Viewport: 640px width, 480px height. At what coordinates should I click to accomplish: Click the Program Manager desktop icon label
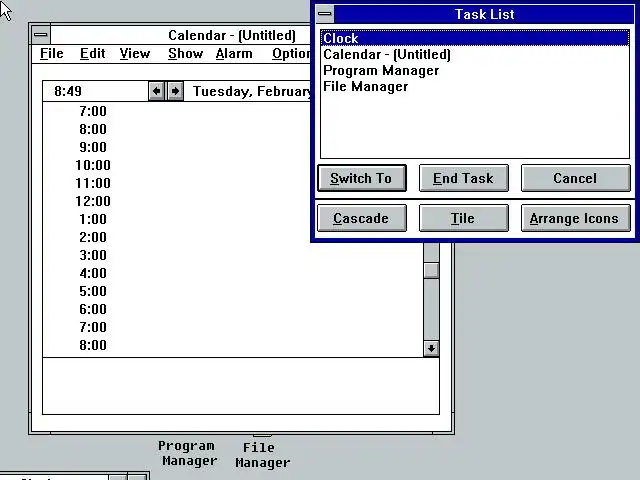coord(188,453)
